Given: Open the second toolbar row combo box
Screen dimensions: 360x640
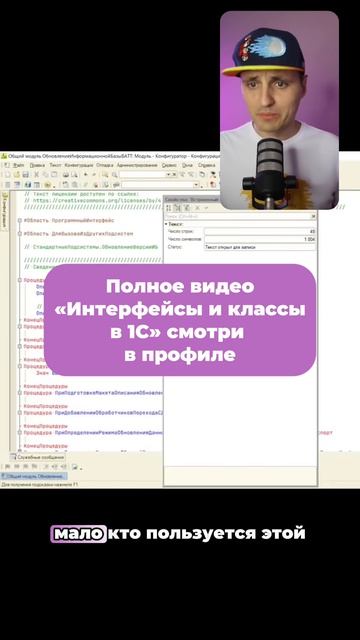Looking at the screenshot, I should pos(160,184).
